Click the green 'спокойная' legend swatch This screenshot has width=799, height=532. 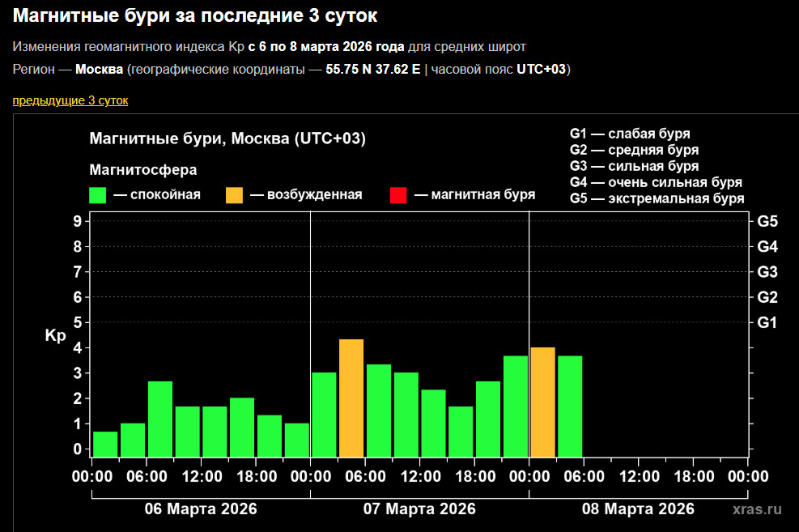98,195
